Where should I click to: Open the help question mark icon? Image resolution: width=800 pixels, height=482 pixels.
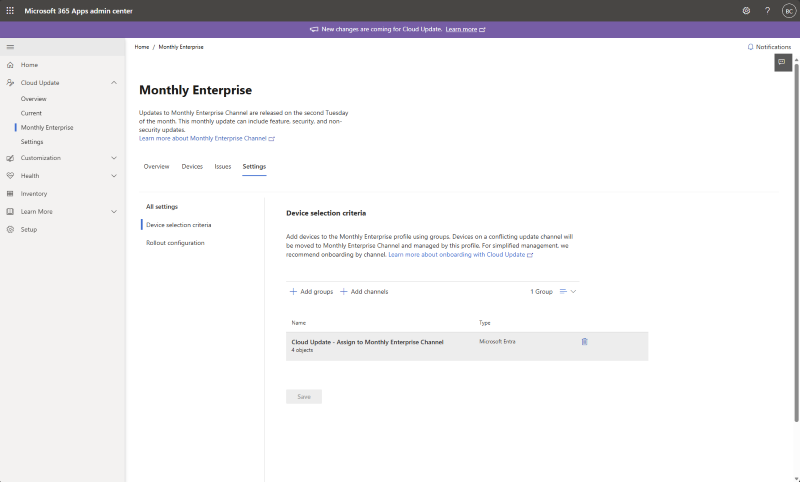(x=767, y=11)
